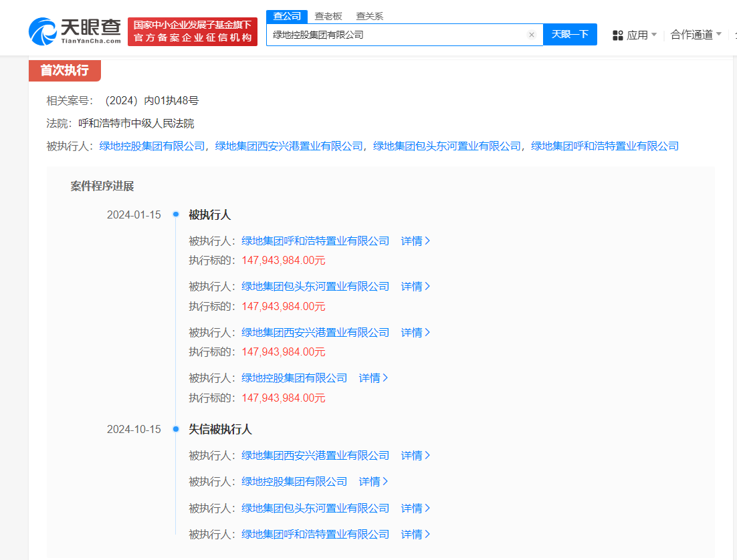The height and width of the screenshot is (560, 737).
Task: Open 绿地集团包头东河置业有限公司 under 失信被执行人
Action: coord(316,509)
